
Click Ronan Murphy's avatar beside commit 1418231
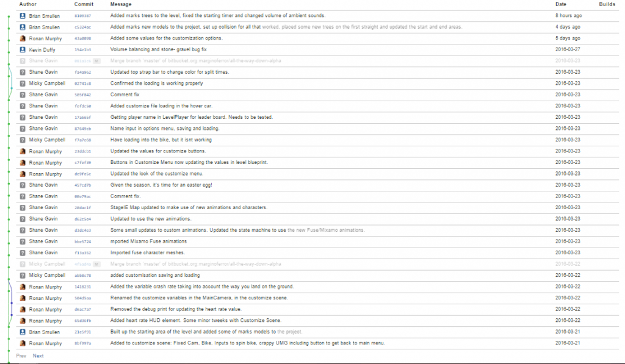coord(23,287)
